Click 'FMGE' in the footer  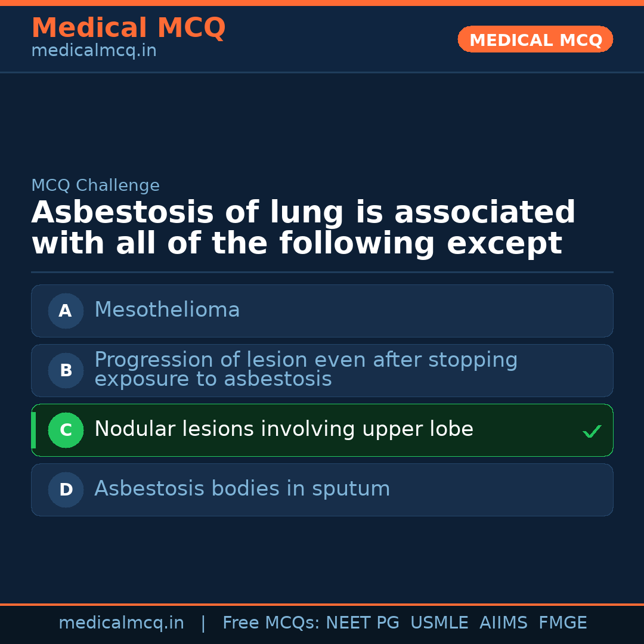coord(562,623)
